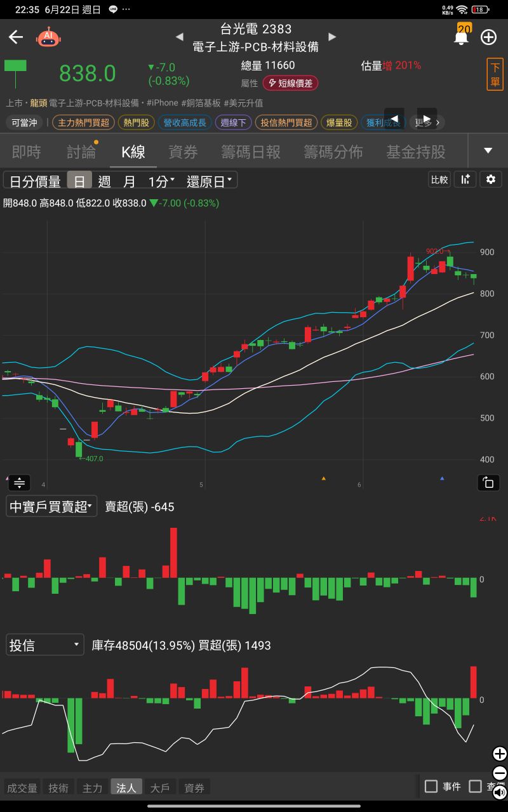Open the 投信 selector dropdown
The height and width of the screenshot is (812, 508).
[44, 645]
